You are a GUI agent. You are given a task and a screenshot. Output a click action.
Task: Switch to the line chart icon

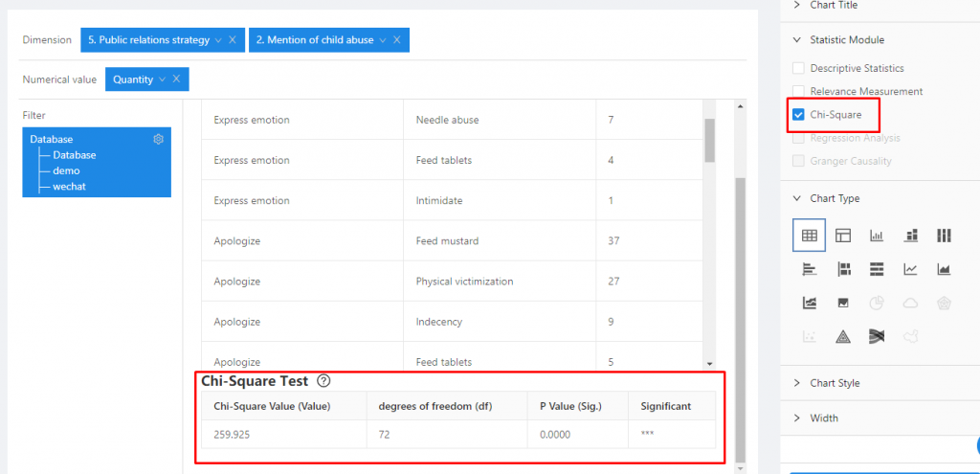click(x=910, y=269)
